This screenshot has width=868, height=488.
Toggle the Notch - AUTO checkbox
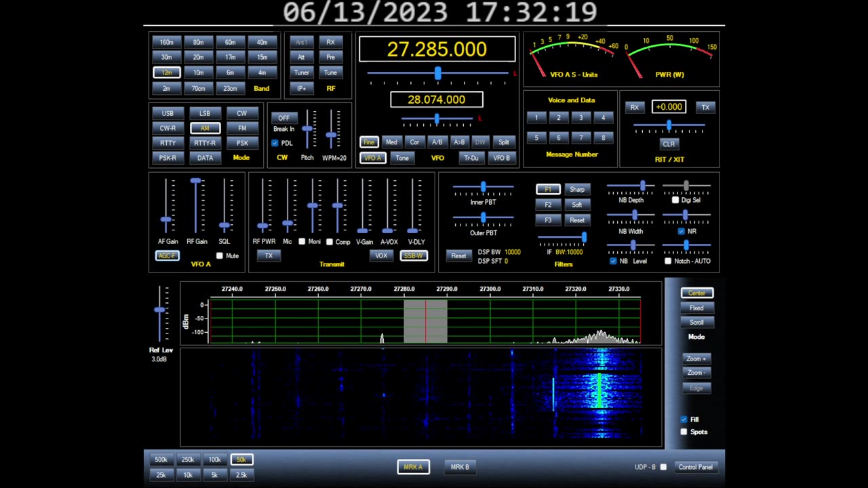click(x=668, y=261)
